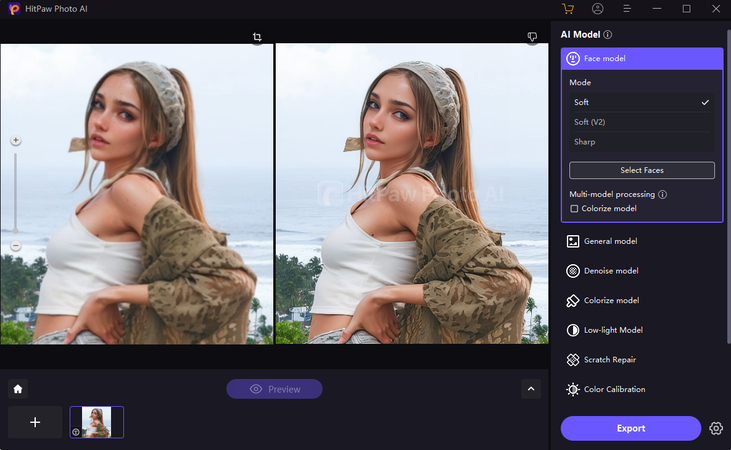Image resolution: width=731 pixels, height=450 pixels.
Task: Click the Low-light Model half-circle icon
Action: pos(572,330)
